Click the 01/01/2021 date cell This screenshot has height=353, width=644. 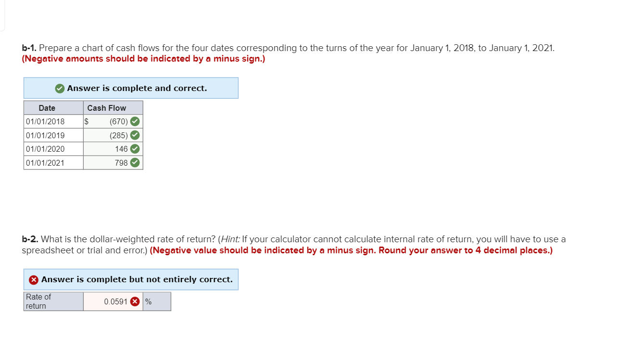53,163
